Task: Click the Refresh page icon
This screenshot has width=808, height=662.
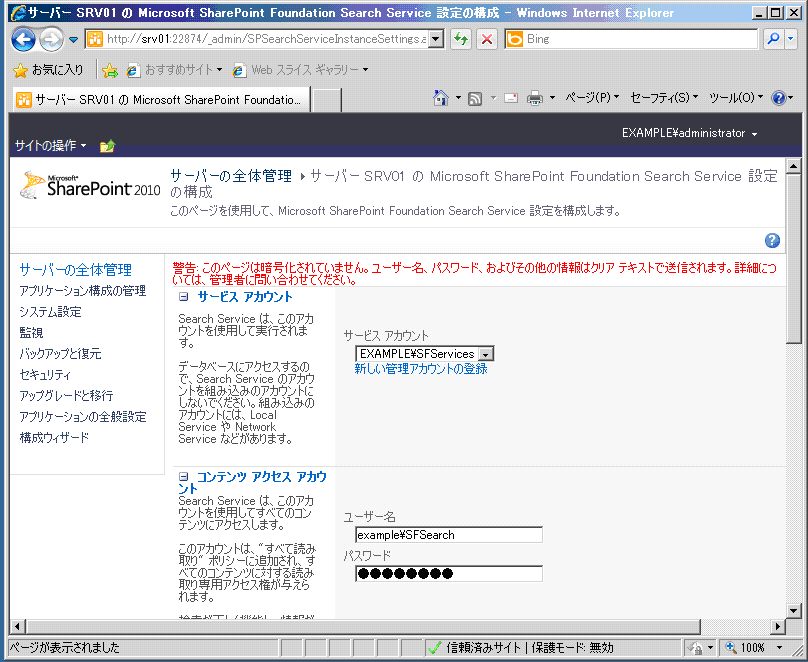Action: [x=461, y=39]
